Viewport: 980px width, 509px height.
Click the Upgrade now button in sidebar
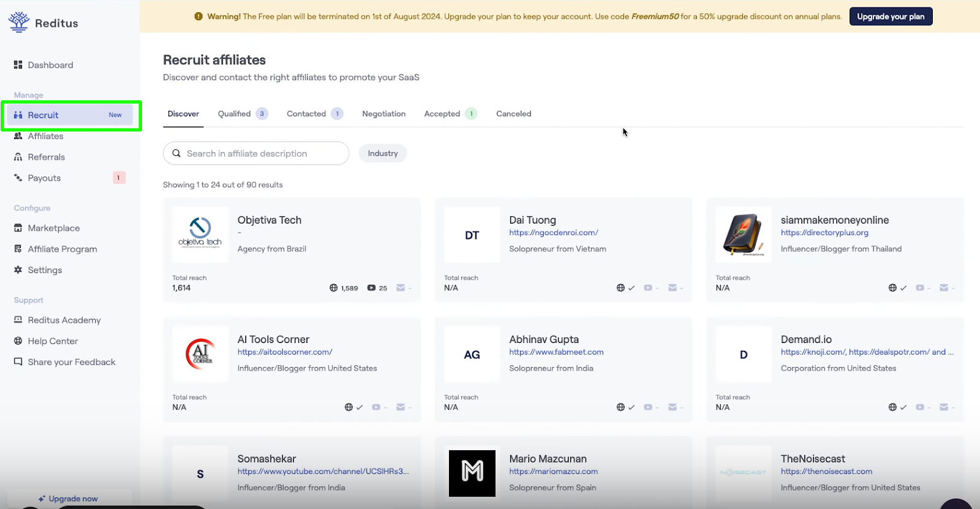[x=70, y=499]
